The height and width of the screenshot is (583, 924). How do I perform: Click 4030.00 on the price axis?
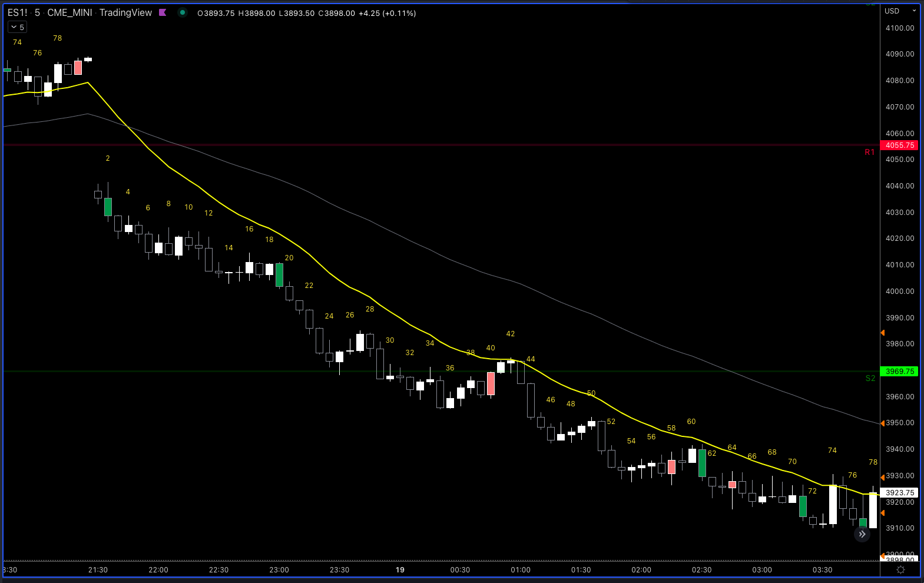(900, 213)
